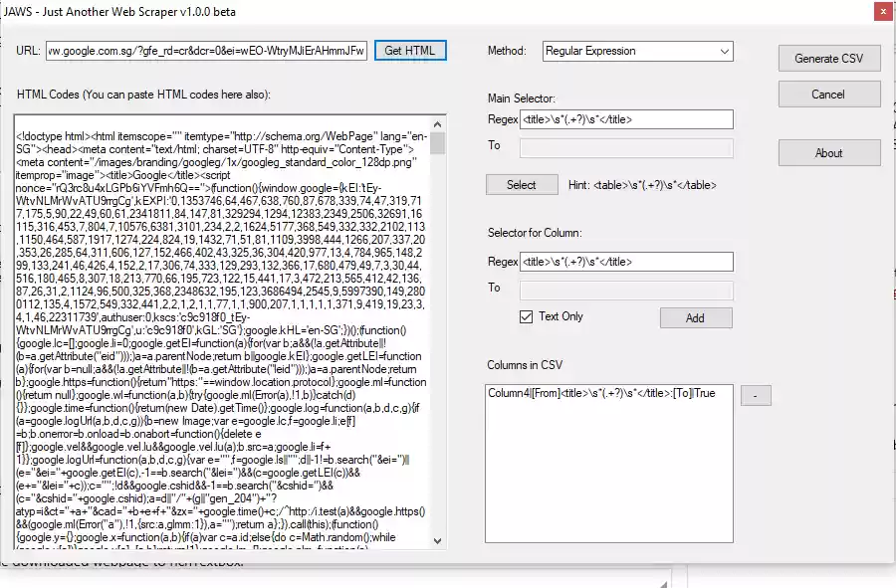Viewport: 896px width, 588px height.
Task: Click the Add button for column selector
Action: [695, 317]
